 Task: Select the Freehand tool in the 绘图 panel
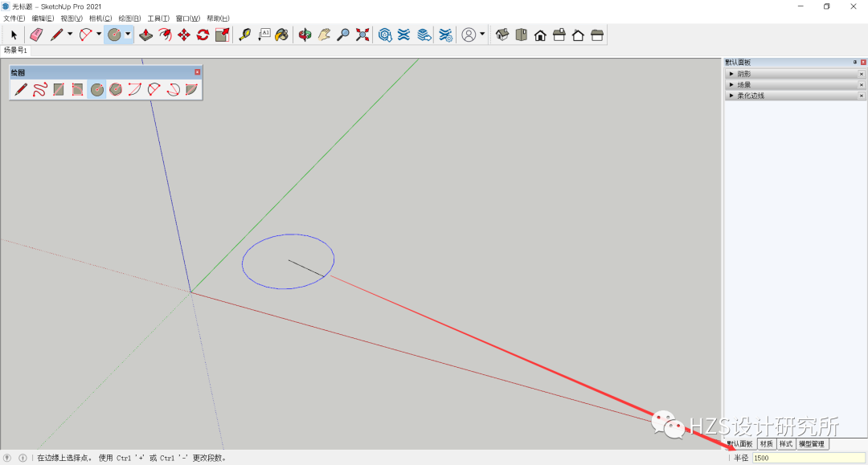(x=39, y=89)
